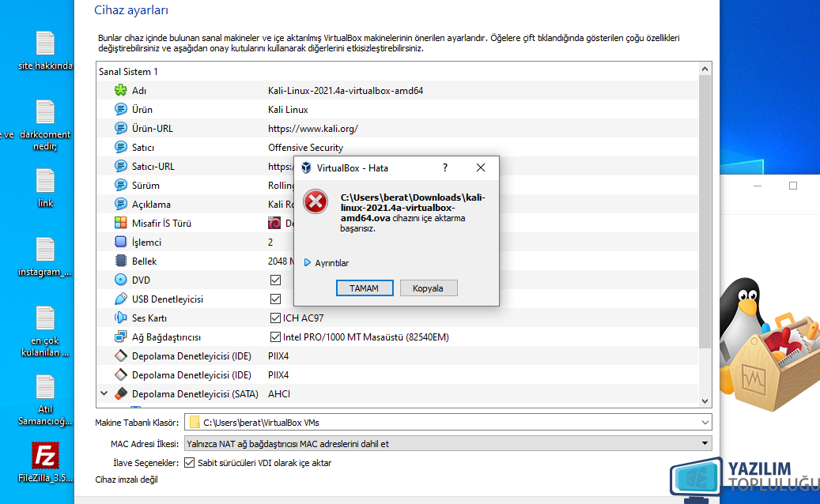Screen dimensions: 820x504
Task: Click the DVD disc icon
Action: click(x=121, y=280)
